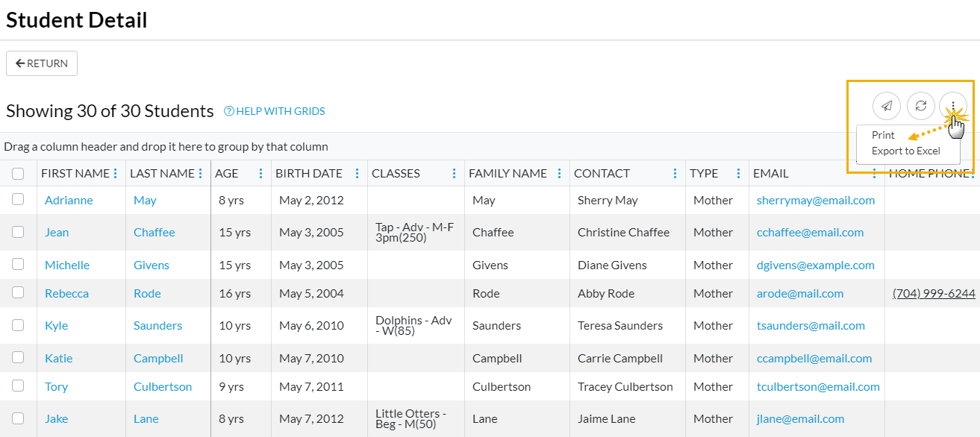The width and height of the screenshot is (980, 437).
Task: Sort by Birth Date column header
Action: [309, 173]
